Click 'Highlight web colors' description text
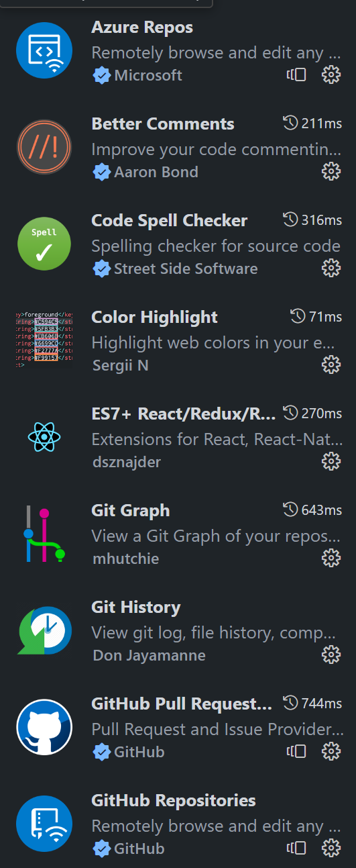Viewport: 356px width, 868px height. 213,342
